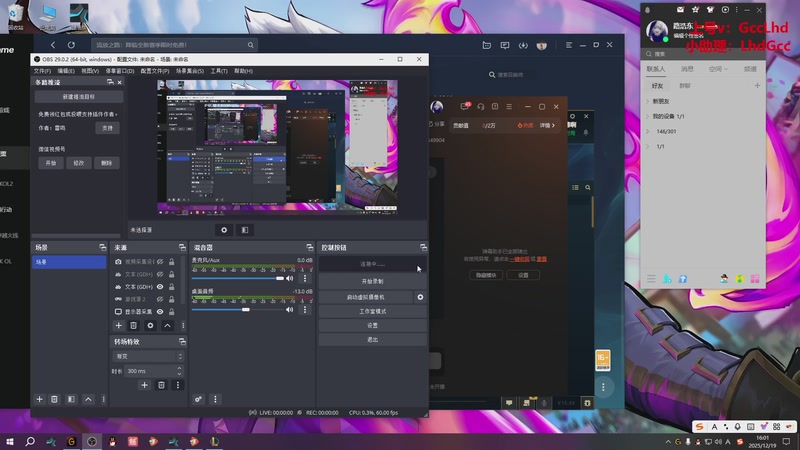This screenshot has width=800, height=450.
Task: Mute the 麦克风/Aux audio channel
Action: (289, 278)
